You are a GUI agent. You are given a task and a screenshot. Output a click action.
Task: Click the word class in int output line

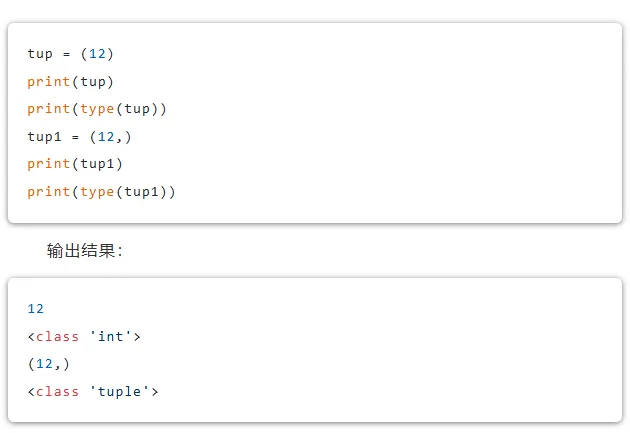57,336
